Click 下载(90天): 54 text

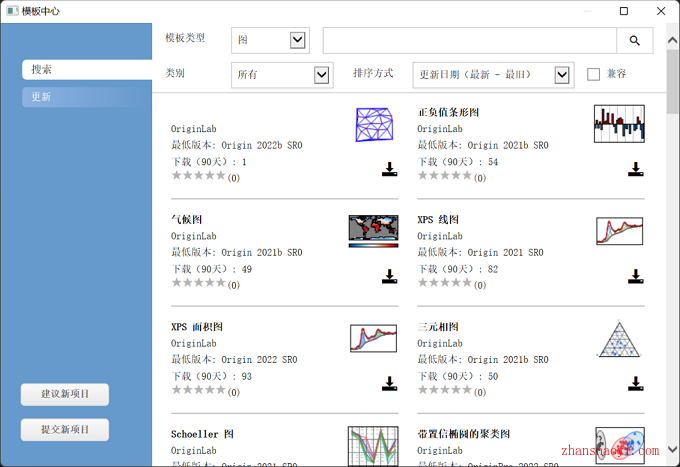pyautogui.click(x=458, y=162)
